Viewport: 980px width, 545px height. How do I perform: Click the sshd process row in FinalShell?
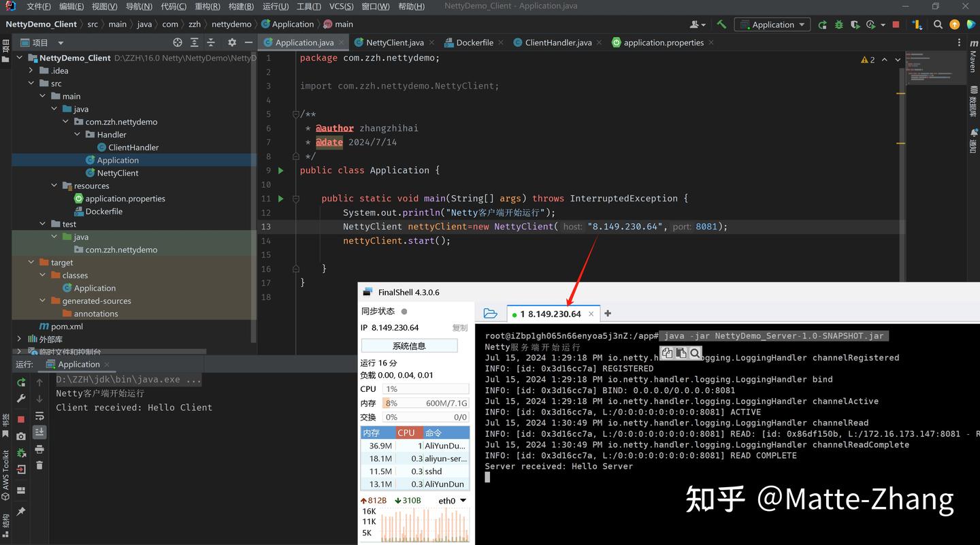pyautogui.click(x=414, y=472)
